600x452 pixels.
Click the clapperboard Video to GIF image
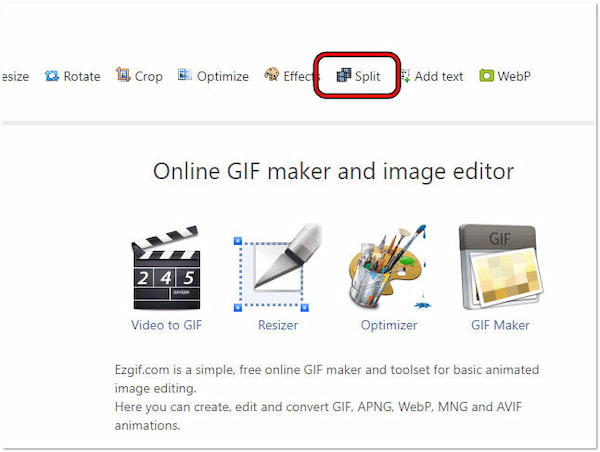166,268
